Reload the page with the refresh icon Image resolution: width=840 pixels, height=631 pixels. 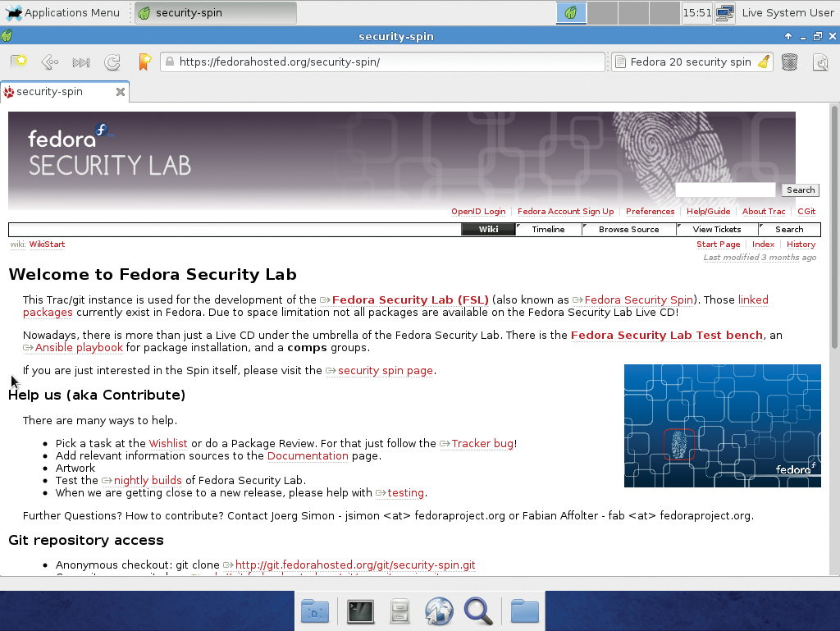[x=112, y=62]
